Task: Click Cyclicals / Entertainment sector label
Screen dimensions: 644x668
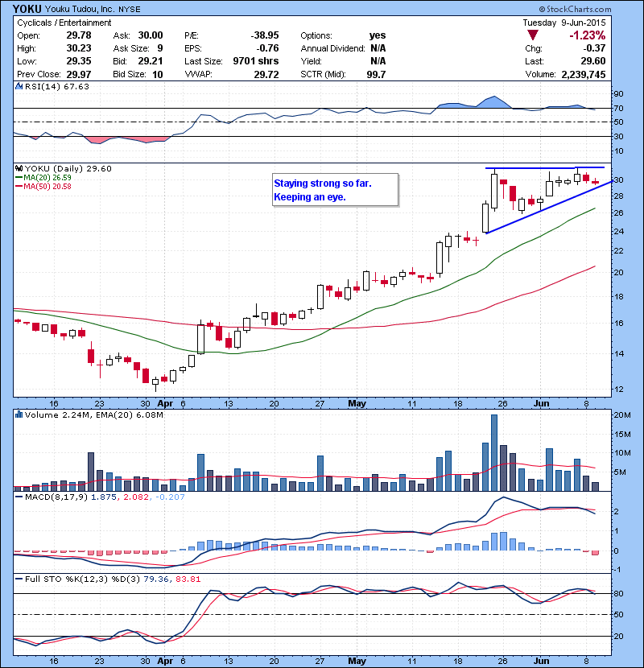Action: pyautogui.click(x=64, y=23)
